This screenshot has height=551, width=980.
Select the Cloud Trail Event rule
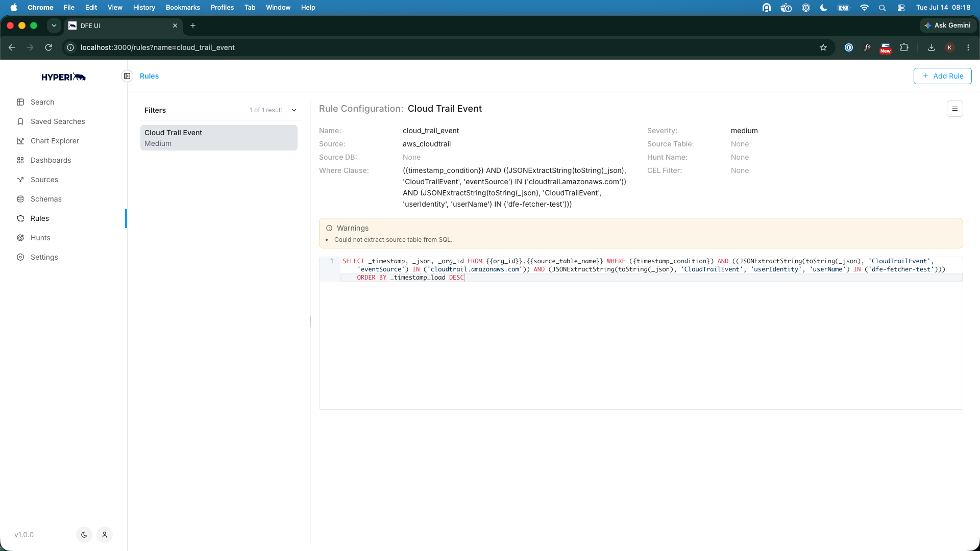pos(219,138)
